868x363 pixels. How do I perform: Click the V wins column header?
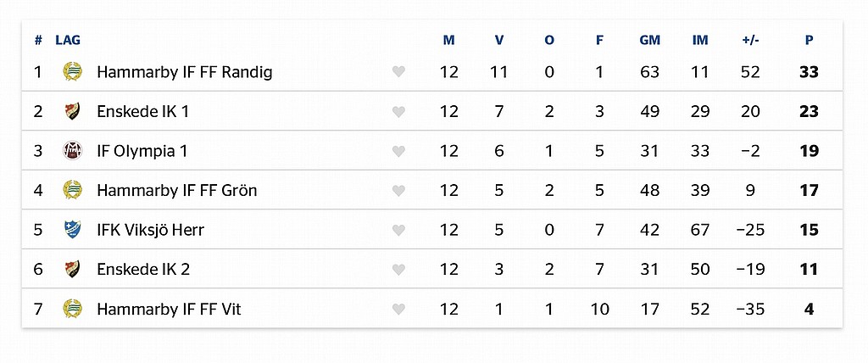coord(499,40)
